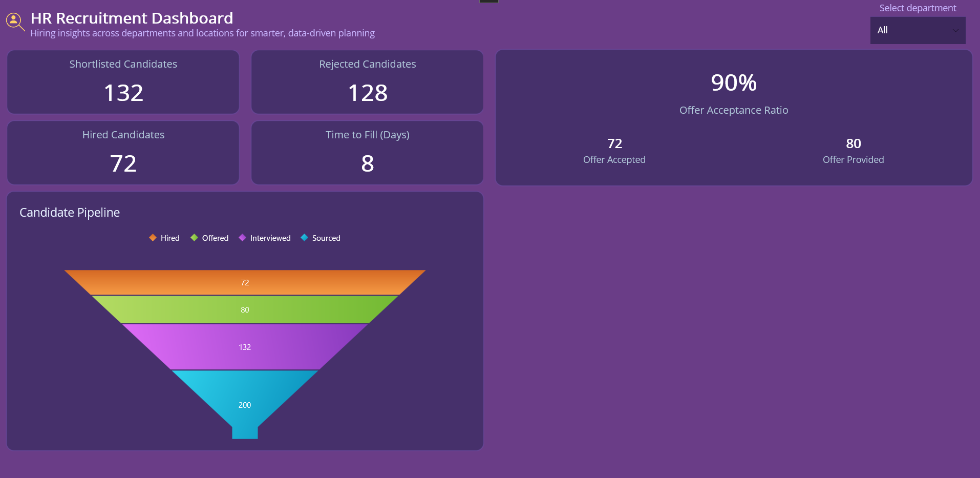
Task: Click the Shortlisted Candidates card
Action: (123, 82)
